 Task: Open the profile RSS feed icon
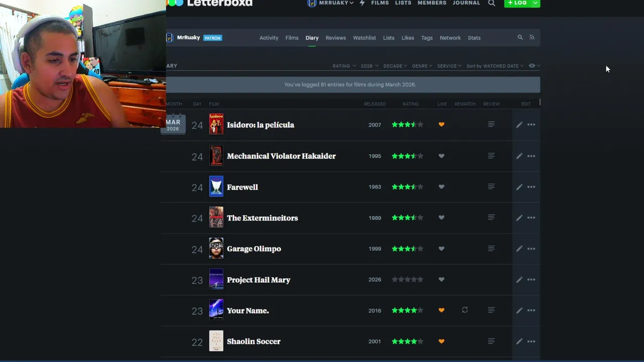532,37
